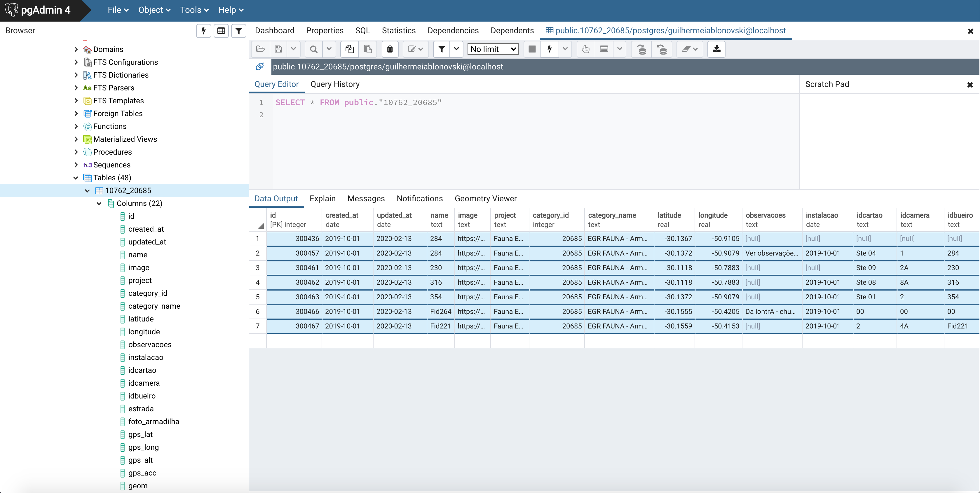
Task: Toggle the View Data grid icon in Browser panel
Action: click(x=221, y=31)
